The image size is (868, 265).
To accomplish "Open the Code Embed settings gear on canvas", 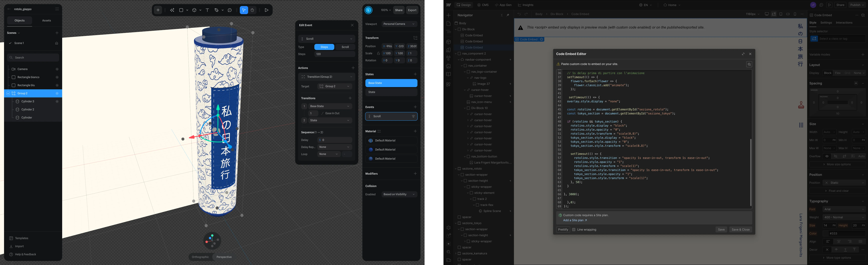I will (x=542, y=39).
